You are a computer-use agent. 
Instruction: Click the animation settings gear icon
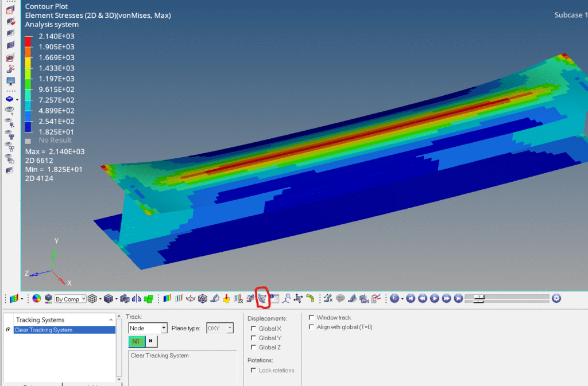click(x=555, y=298)
